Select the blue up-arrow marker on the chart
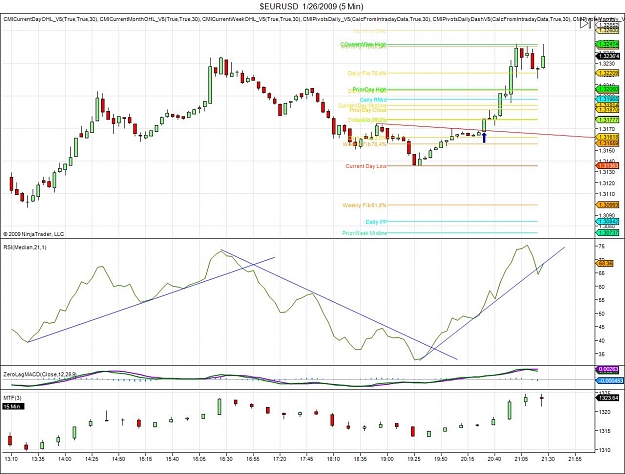The height and width of the screenshot is (474, 625). click(484, 138)
